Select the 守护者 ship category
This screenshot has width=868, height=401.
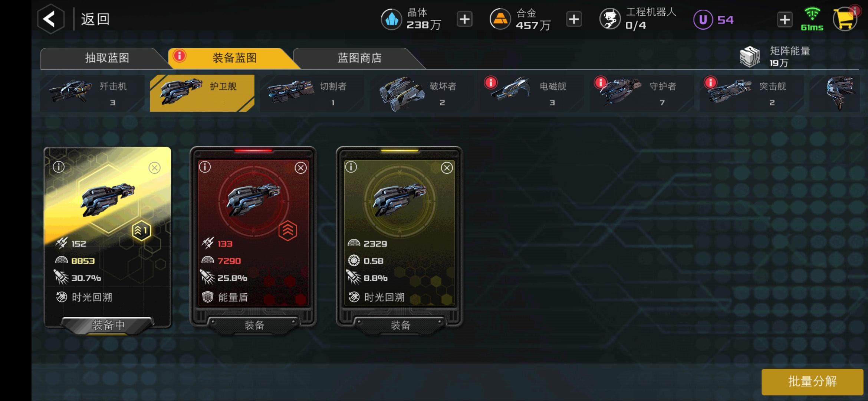(642, 93)
